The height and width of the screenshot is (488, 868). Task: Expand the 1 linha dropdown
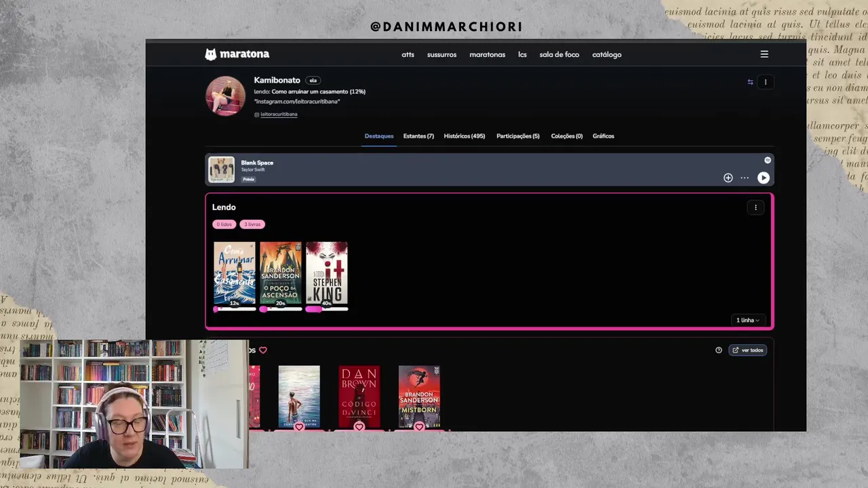coord(748,320)
